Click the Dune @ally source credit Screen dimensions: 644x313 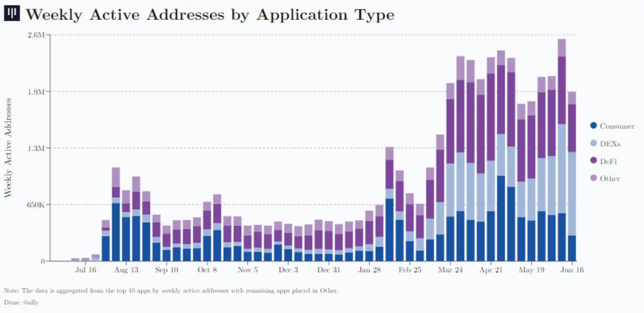point(21,302)
